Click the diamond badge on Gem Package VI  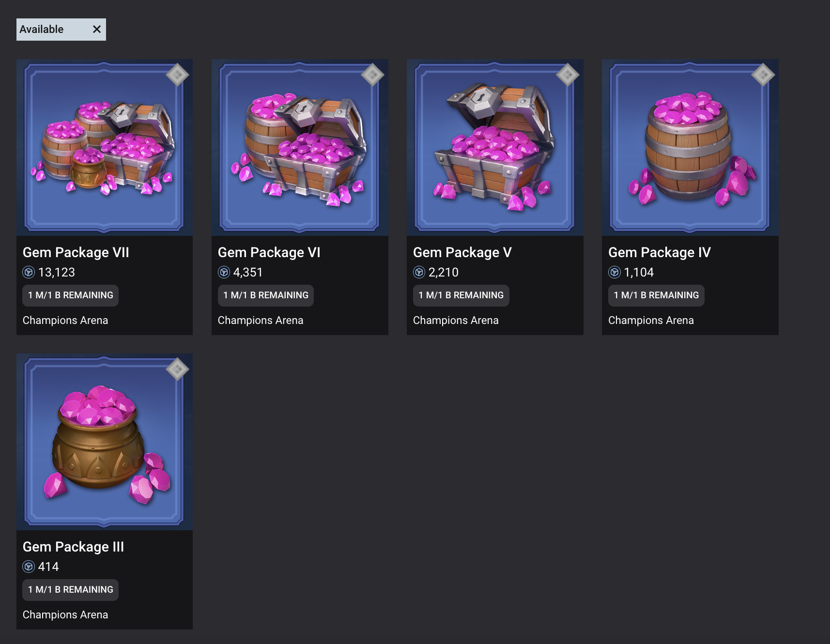point(373,75)
